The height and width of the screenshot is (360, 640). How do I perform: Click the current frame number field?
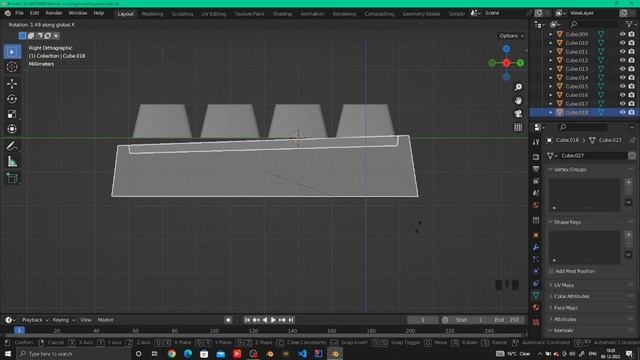tap(422, 320)
